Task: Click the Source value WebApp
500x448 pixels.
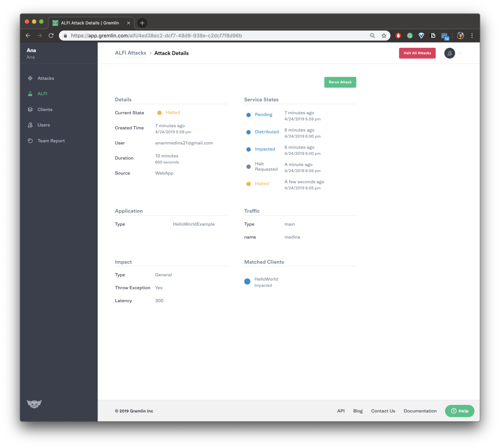Action: (164, 173)
